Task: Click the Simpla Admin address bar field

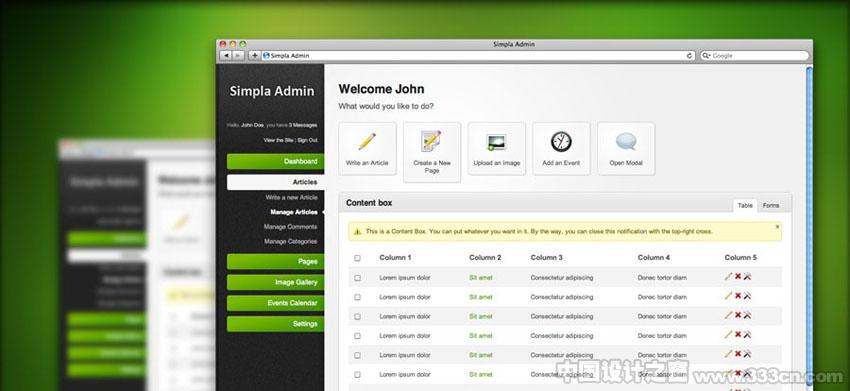Action: tap(478, 55)
